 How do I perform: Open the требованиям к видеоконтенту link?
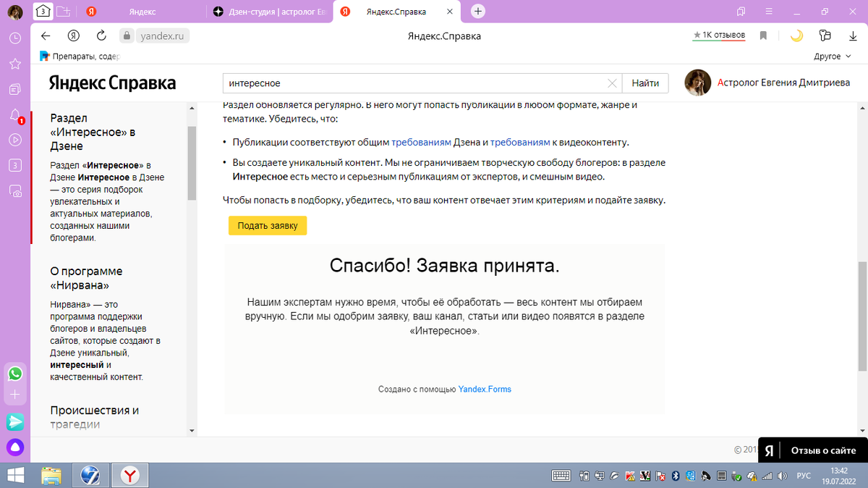click(x=520, y=143)
